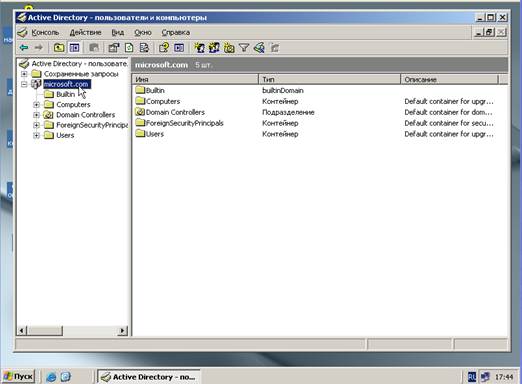Sort list by the Описание column header
The height and width of the screenshot is (384, 522).
[449, 79]
